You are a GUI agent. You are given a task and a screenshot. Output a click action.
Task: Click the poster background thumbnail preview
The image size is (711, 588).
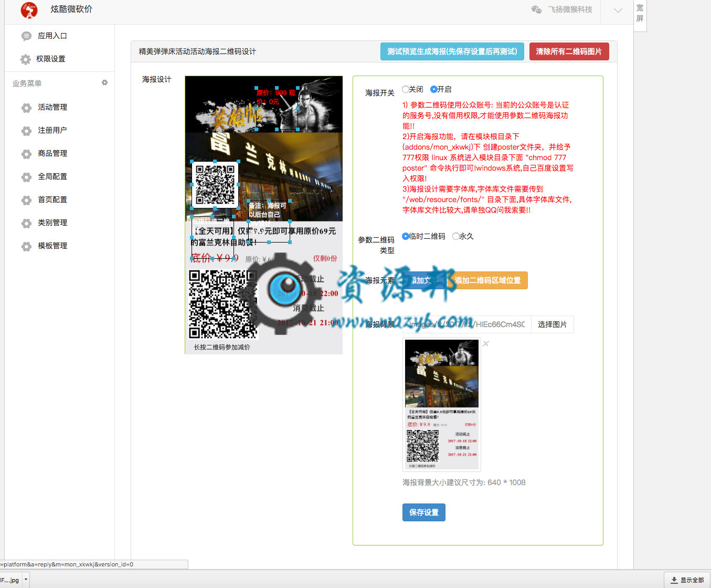click(442, 405)
